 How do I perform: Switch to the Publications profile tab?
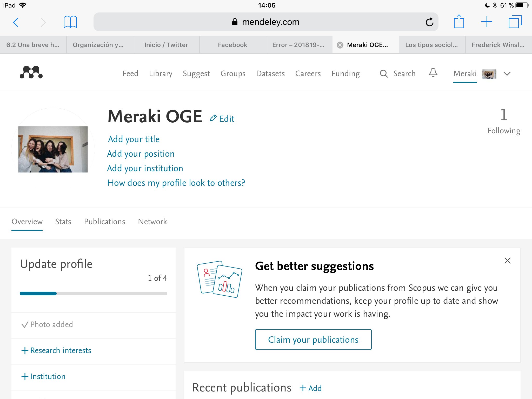tap(104, 222)
